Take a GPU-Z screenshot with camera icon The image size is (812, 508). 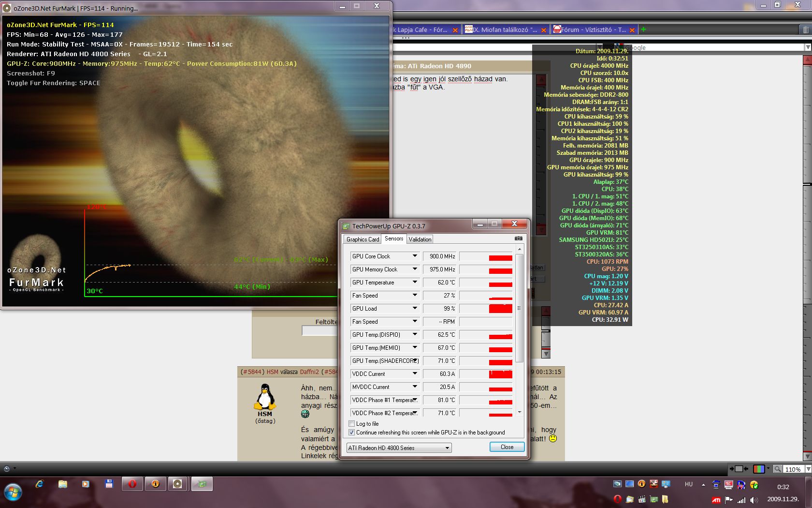tap(518, 239)
